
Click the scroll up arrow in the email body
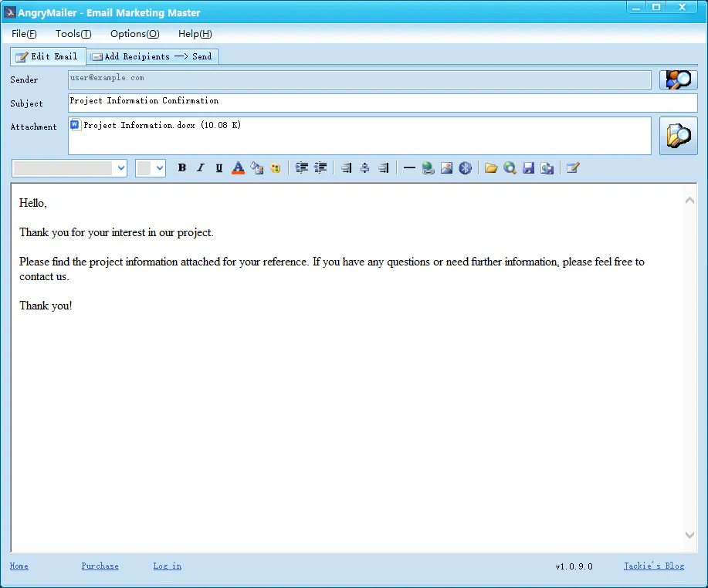[689, 201]
